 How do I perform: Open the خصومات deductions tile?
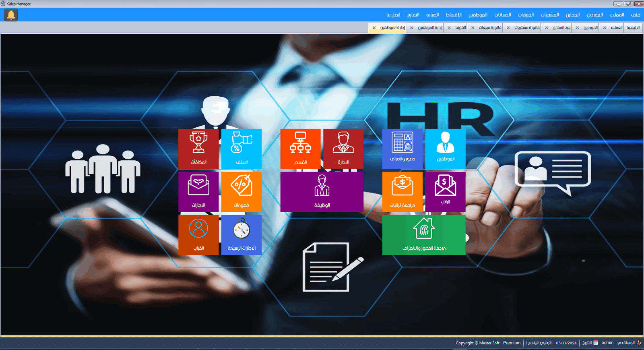point(242,191)
